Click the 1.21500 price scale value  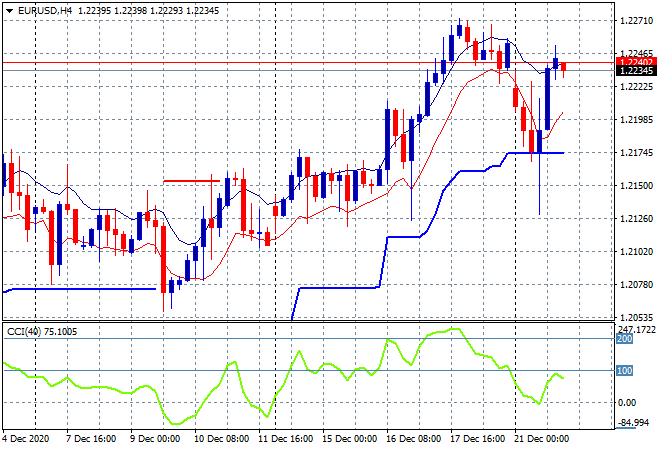(636, 186)
